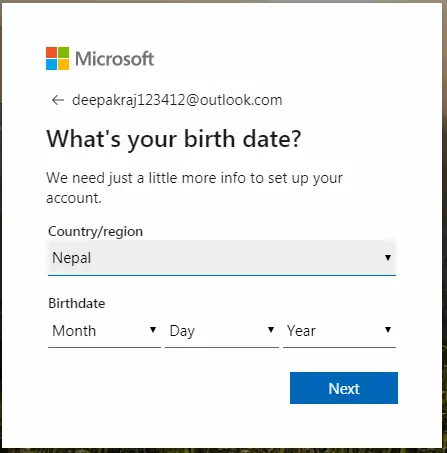Click the Birthdate field label
This screenshot has height=453, width=447.
click(x=77, y=303)
